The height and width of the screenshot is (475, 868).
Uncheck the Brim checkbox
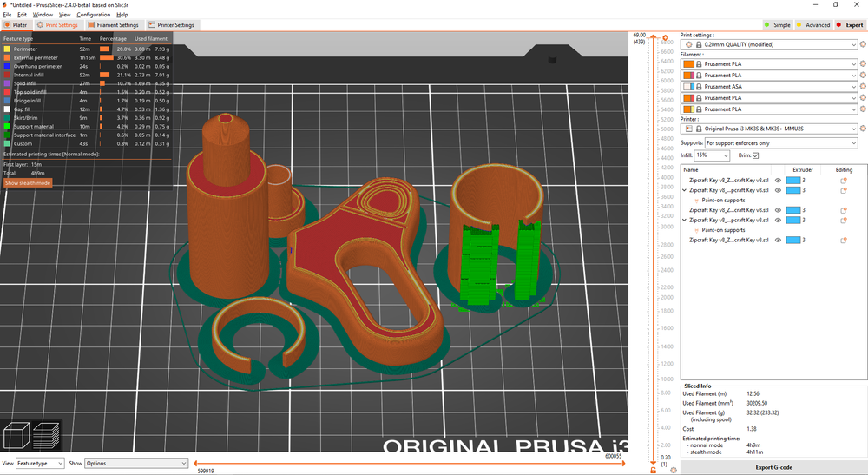756,155
